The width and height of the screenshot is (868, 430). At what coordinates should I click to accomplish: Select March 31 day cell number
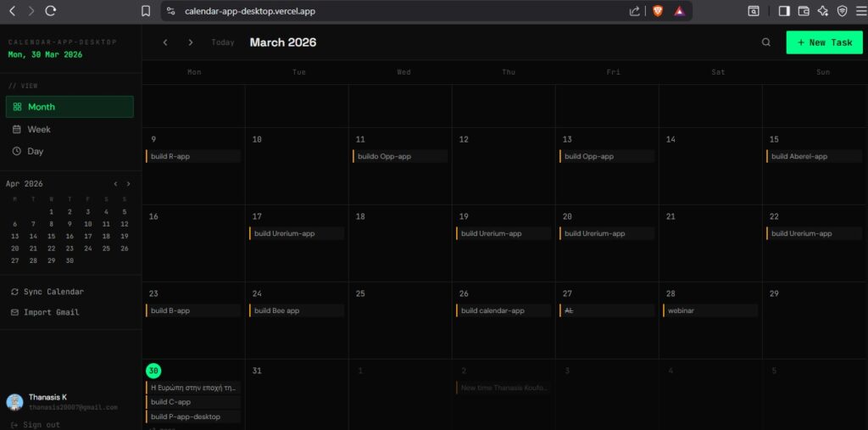click(x=257, y=371)
